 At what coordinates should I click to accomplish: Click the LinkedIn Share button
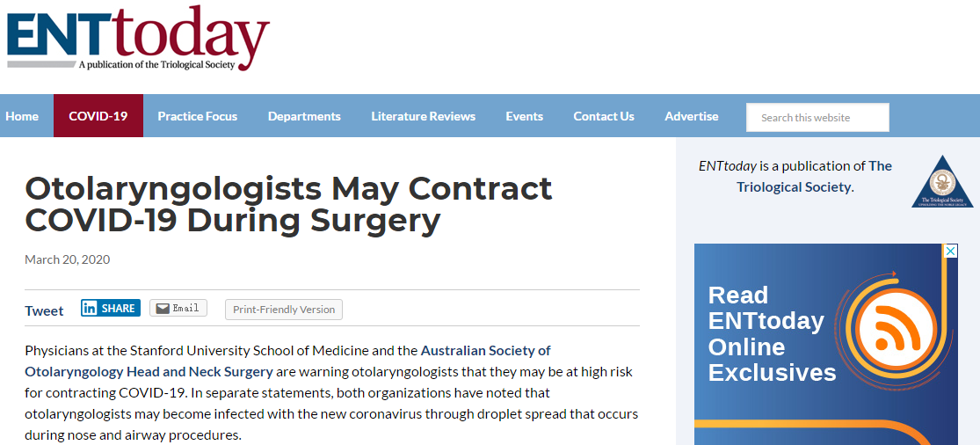pyautogui.click(x=111, y=308)
